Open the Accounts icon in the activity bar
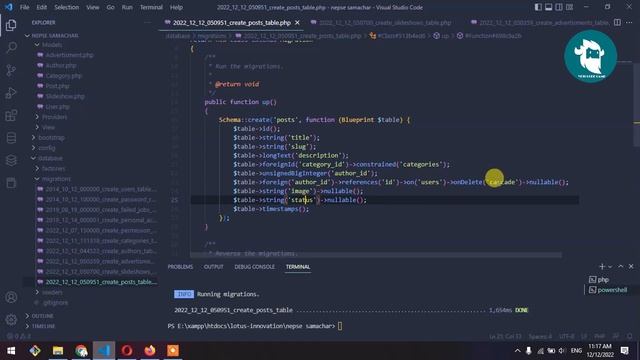 pyautogui.click(x=11, y=297)
